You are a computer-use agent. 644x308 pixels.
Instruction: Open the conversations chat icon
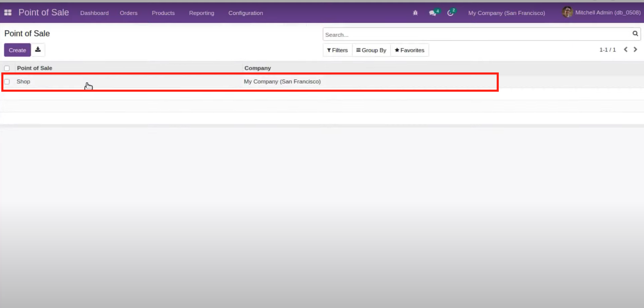click(433, 13)
